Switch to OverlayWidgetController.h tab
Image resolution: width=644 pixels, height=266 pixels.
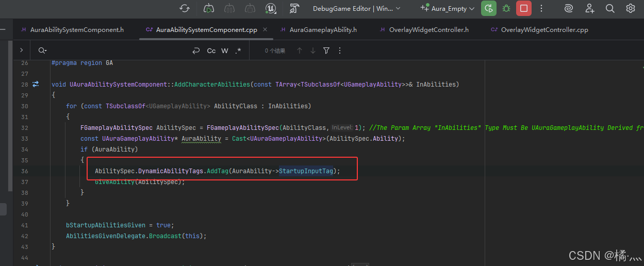424,30
